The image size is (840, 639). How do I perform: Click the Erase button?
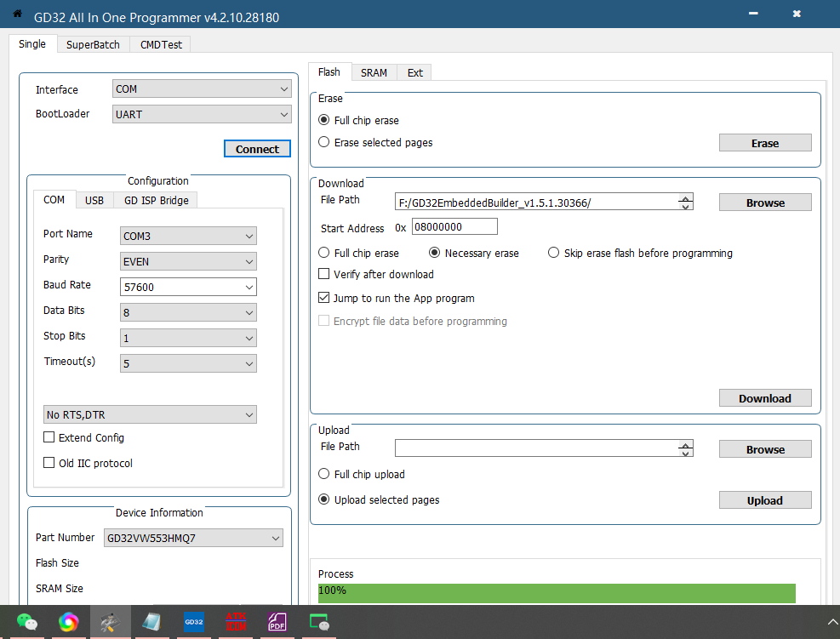[765, 143]
